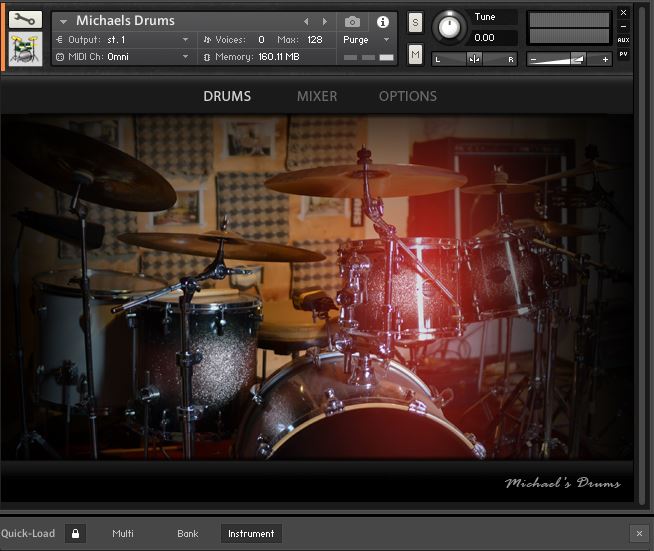Open instrument edit mode with wrench icon
Screen dimensions: 654x551
[x=25, y=19]
